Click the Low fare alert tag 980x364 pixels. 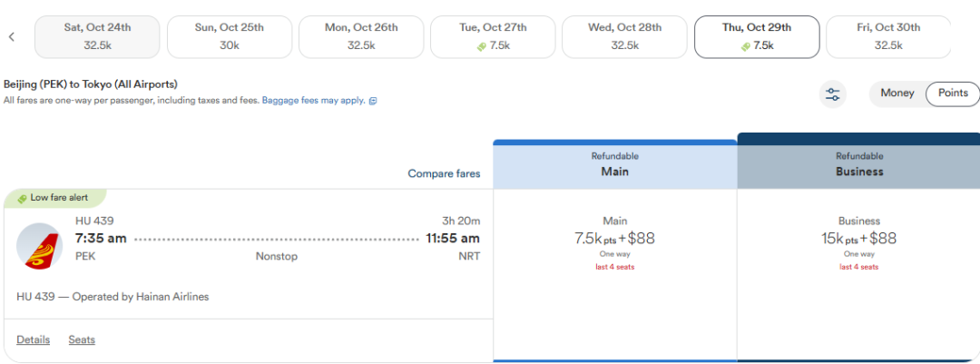tap(55, 198)
